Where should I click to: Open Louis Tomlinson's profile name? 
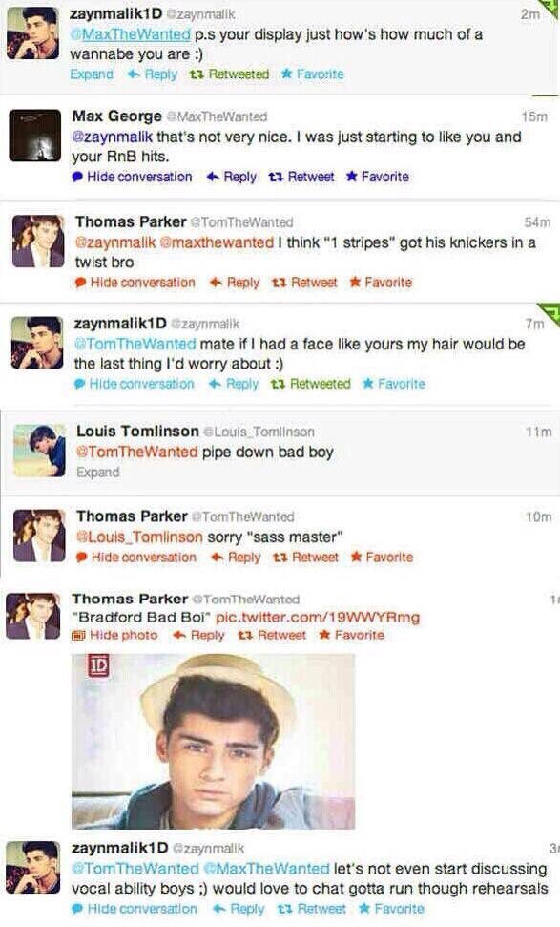137,431
